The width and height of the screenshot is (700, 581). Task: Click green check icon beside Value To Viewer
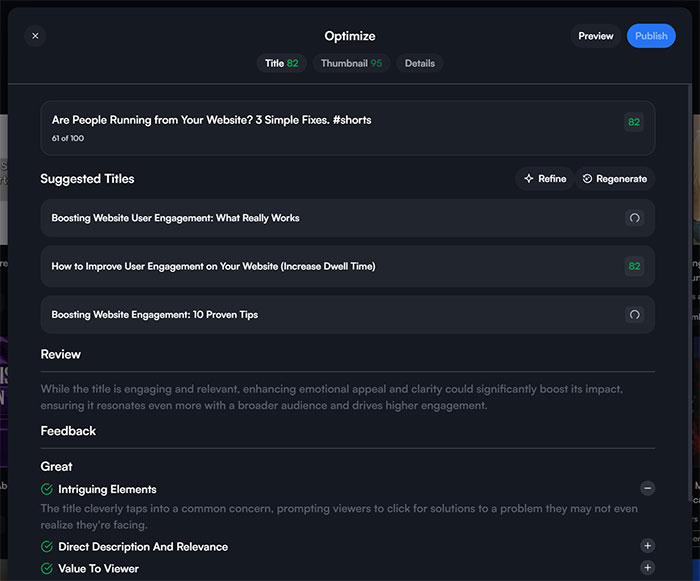(x=47, y=568)
